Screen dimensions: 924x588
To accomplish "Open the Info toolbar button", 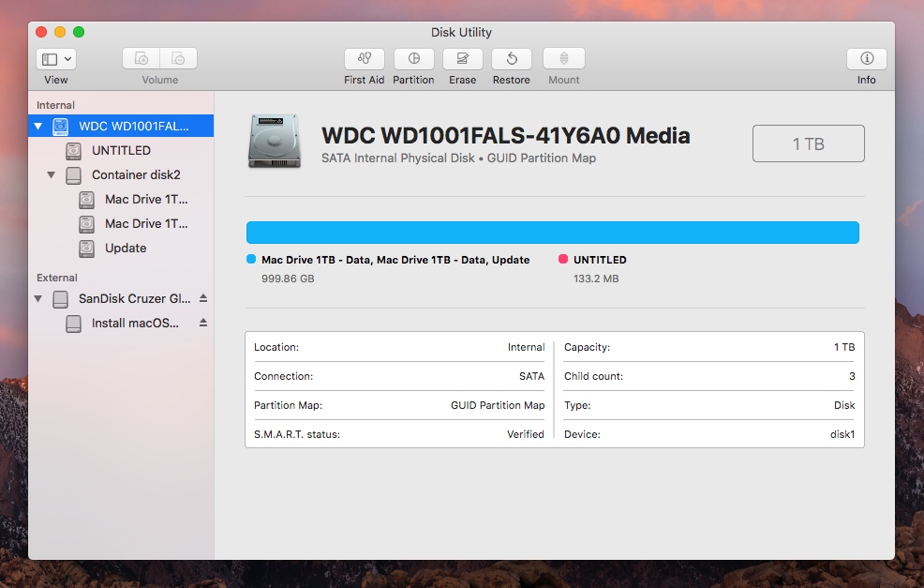I will [x=866, y=58].
